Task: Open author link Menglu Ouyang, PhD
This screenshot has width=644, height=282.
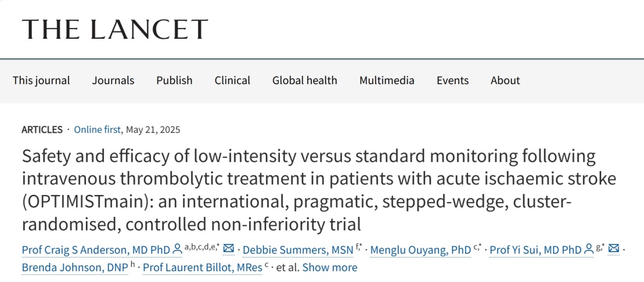Action: click(420, 250)
